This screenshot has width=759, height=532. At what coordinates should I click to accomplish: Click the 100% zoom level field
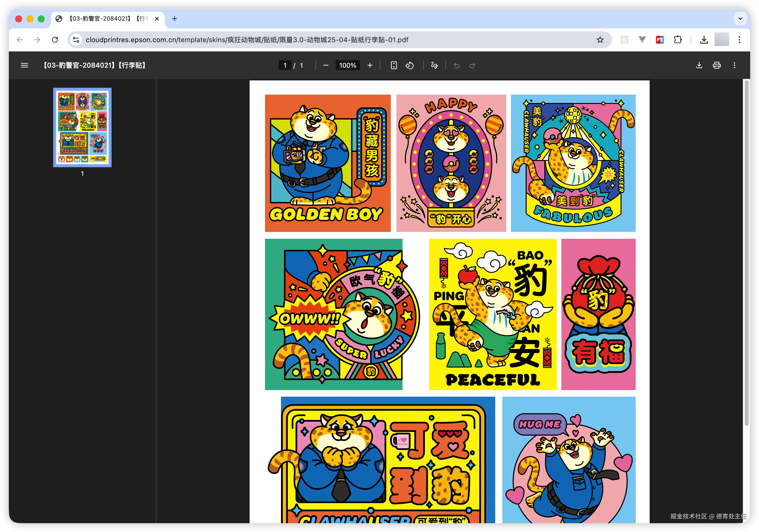pos(347,65)
